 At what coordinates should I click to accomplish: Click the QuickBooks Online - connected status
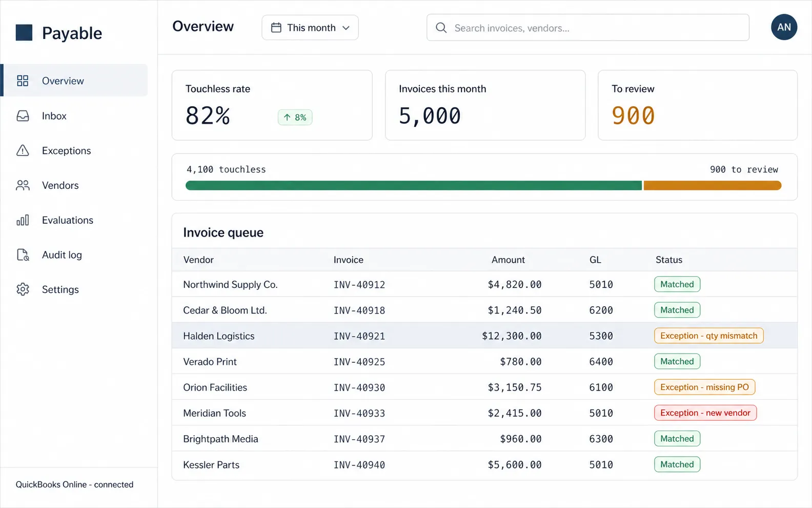click(x=74, y=484)
